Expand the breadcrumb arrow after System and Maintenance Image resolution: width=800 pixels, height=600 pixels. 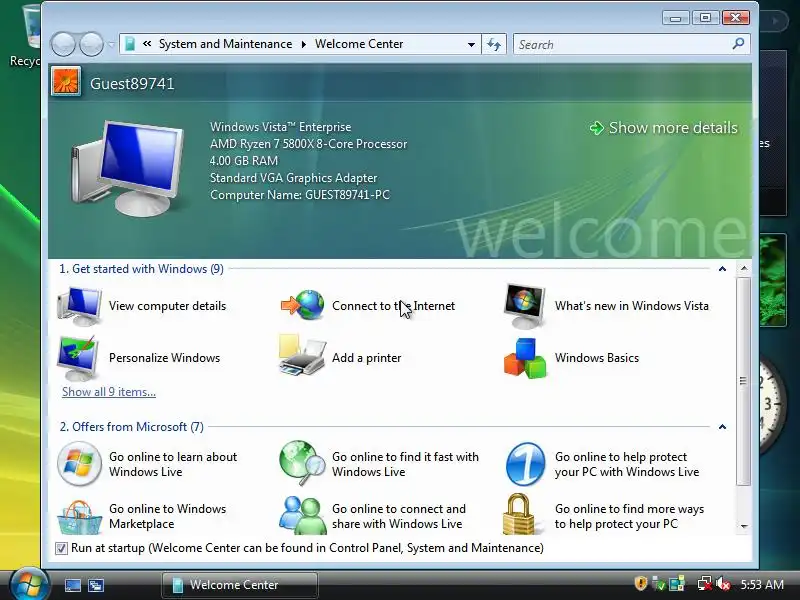click(304, 44)
